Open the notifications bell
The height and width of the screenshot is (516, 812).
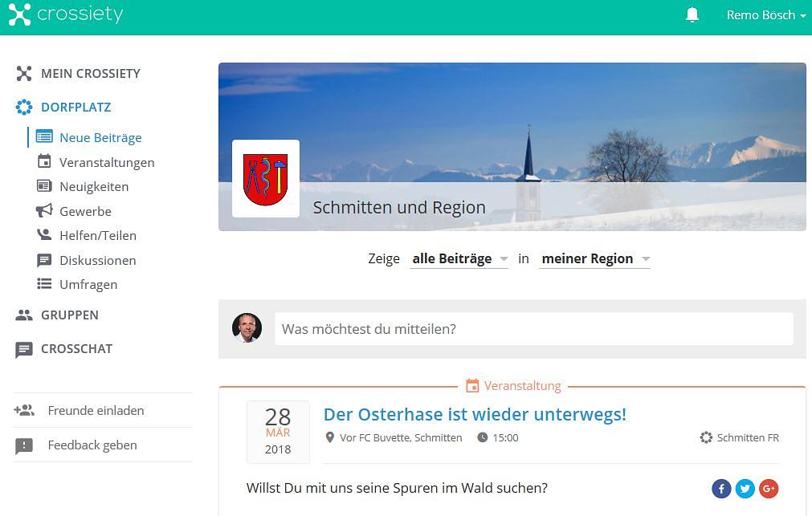click(692, 15)
